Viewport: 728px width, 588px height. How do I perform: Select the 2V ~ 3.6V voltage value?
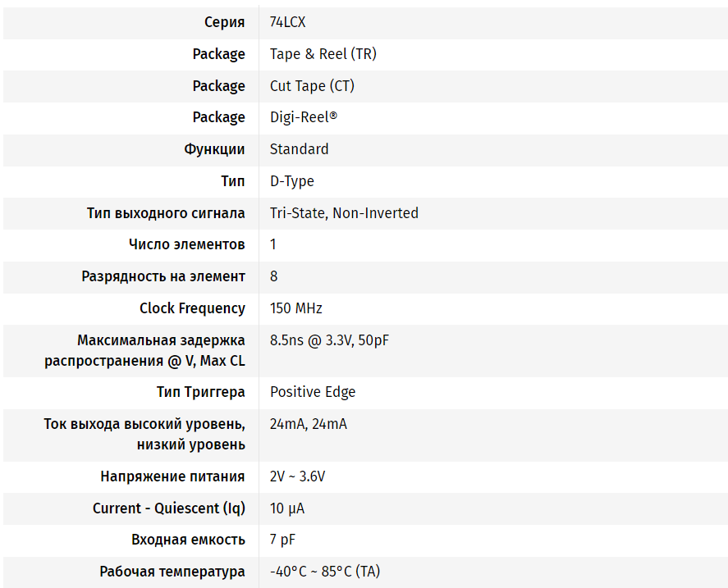click(297, 476)
